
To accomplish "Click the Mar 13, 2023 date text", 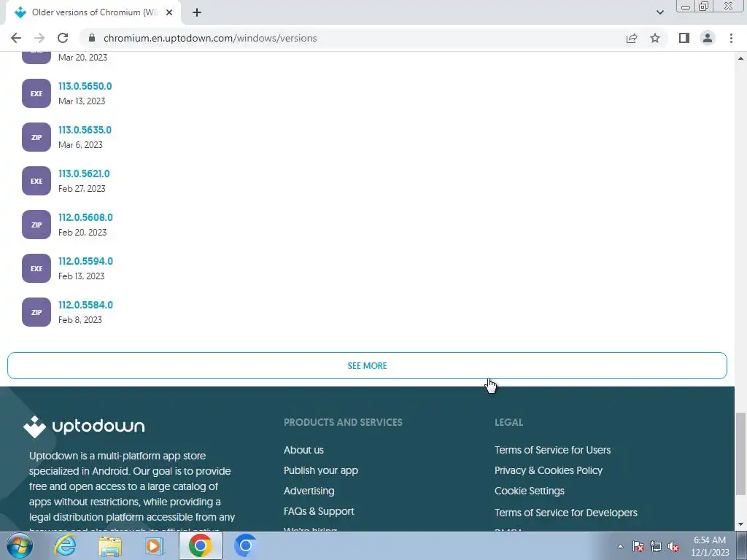I will coord(82,101).
